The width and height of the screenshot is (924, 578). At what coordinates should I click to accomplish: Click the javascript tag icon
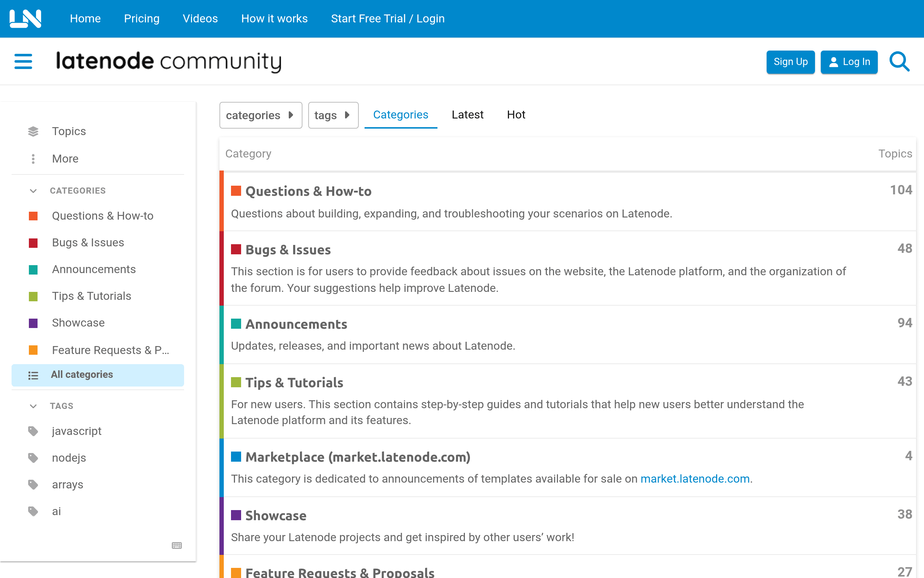point(33,431)
